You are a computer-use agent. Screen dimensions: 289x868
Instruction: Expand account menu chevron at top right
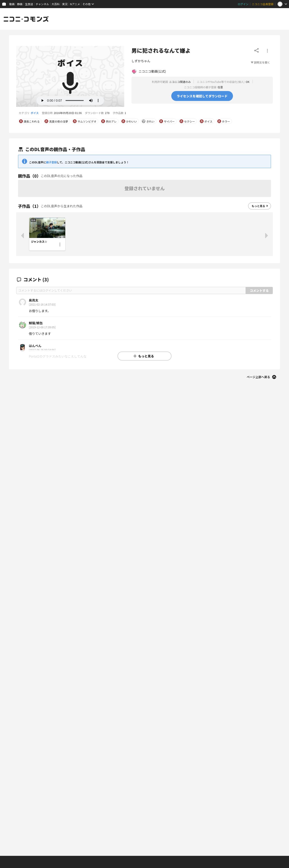[286, 4]
